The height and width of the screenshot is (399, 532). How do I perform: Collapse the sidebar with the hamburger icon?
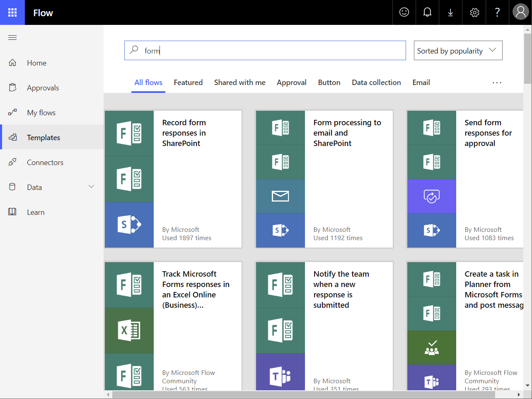coord(12,37)
